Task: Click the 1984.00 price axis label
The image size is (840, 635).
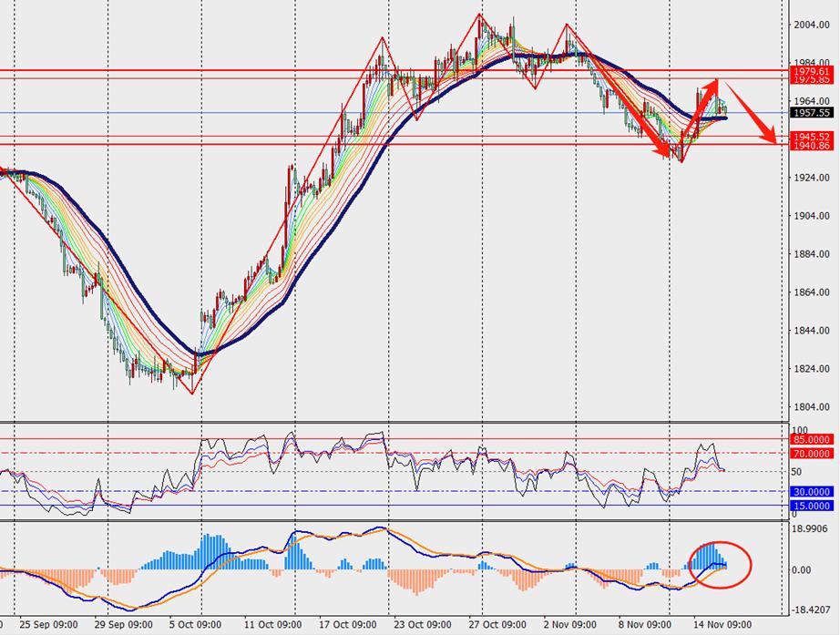Action: point(812,63)
